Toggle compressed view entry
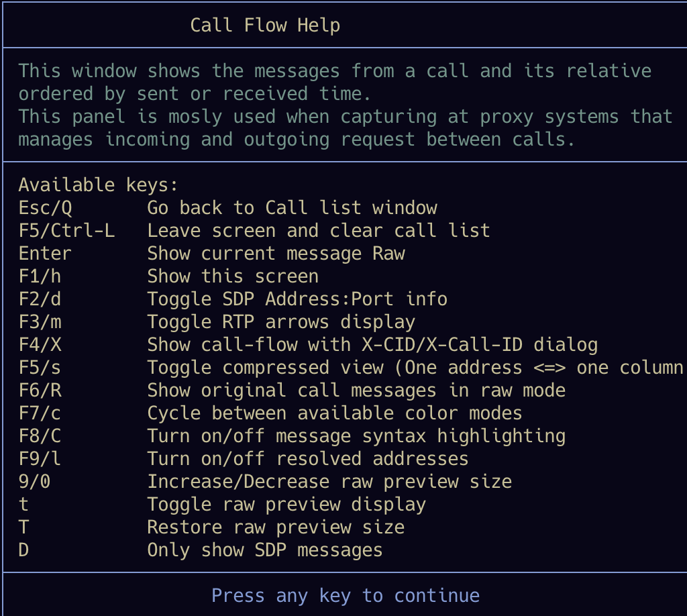Image resolution: width=687 pixels, height=616 pixels. (x=415, y=368)
